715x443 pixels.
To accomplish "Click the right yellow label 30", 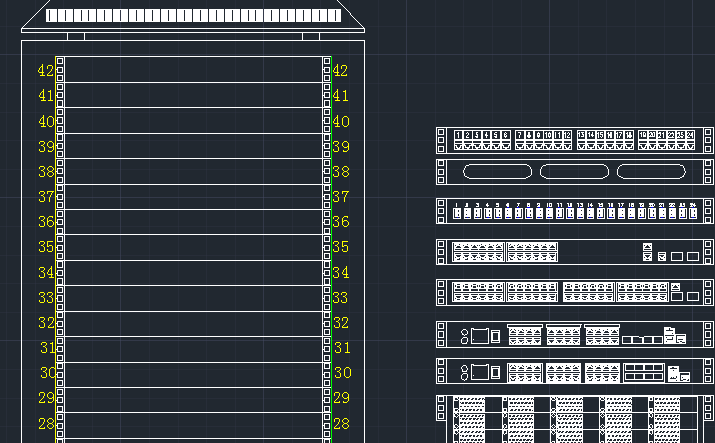I will point(342,373).
